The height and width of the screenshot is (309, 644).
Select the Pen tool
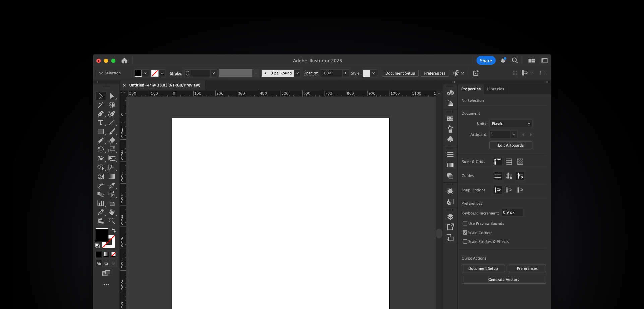[x=101, y=114]
